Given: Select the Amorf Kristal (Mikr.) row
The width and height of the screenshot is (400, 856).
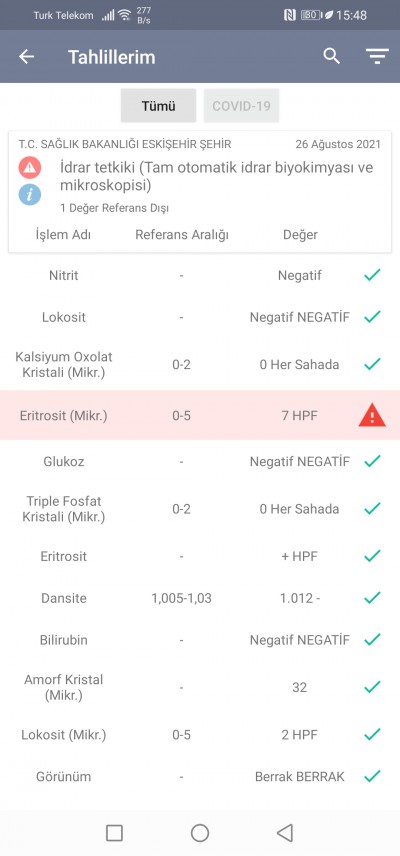Looking at the screenshot, I should [x=200, y=687].
